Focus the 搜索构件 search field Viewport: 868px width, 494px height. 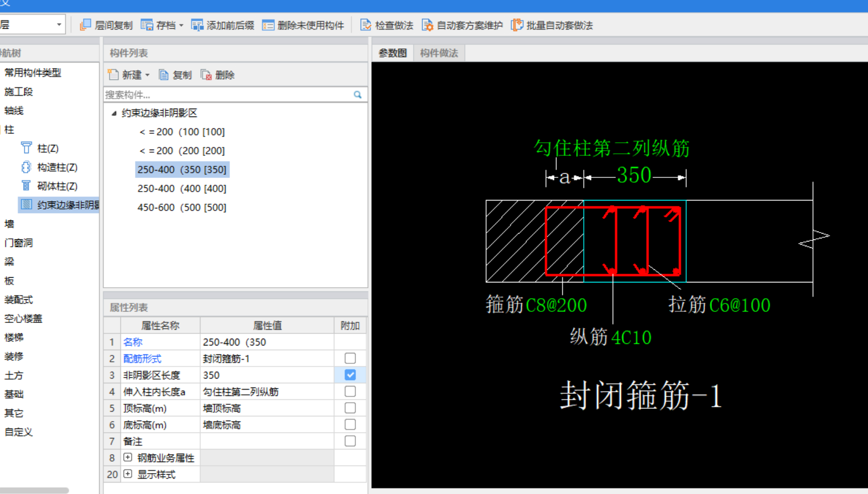(228, 94)
